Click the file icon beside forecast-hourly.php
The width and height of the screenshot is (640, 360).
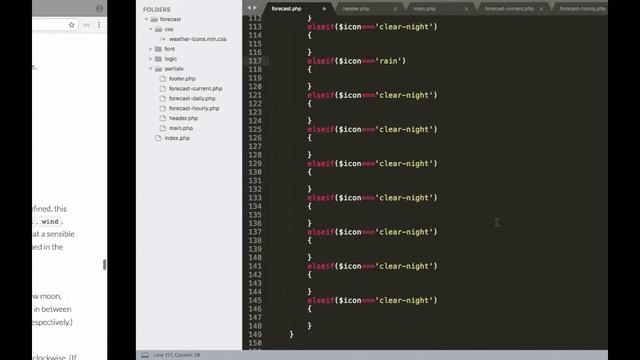click(x=163, y=108)
